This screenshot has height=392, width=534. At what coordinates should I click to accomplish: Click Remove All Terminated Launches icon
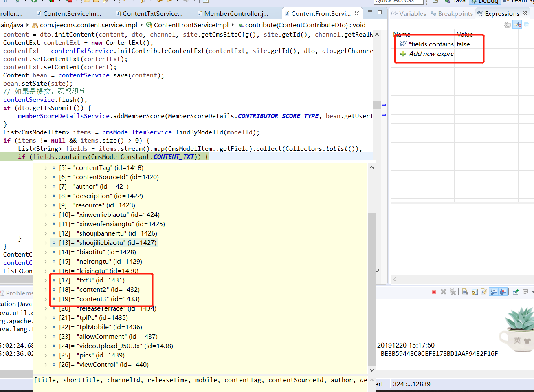coord(453,292)
